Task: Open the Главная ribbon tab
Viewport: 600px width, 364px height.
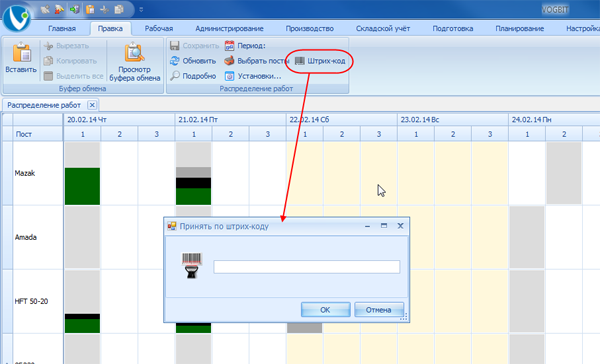Action: [x=62, y=29]
